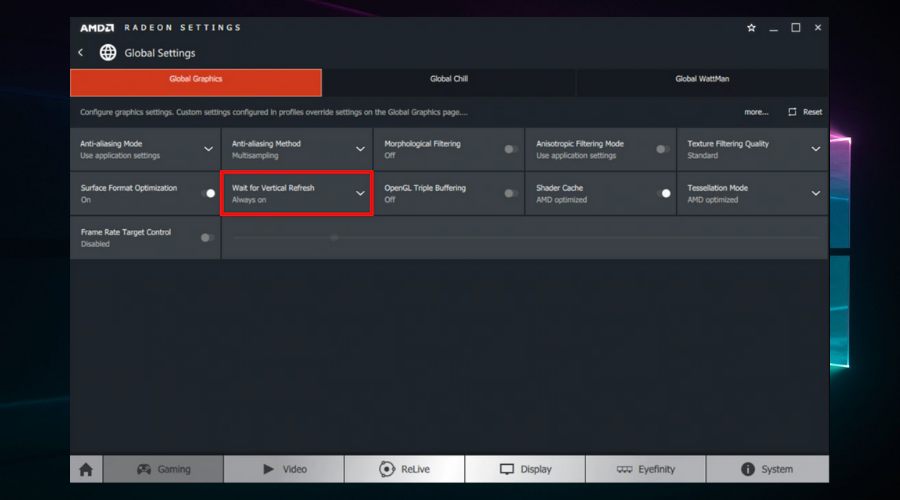The image size is (900, 500).
Task: Click the Global Settings title text
Action: pos(160,53)
